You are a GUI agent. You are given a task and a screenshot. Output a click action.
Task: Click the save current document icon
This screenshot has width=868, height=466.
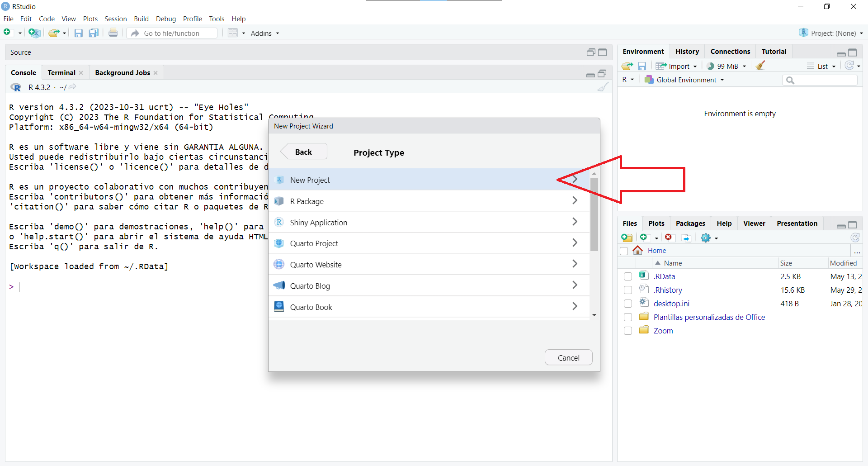pyautogui.click(x=79, y=33)
